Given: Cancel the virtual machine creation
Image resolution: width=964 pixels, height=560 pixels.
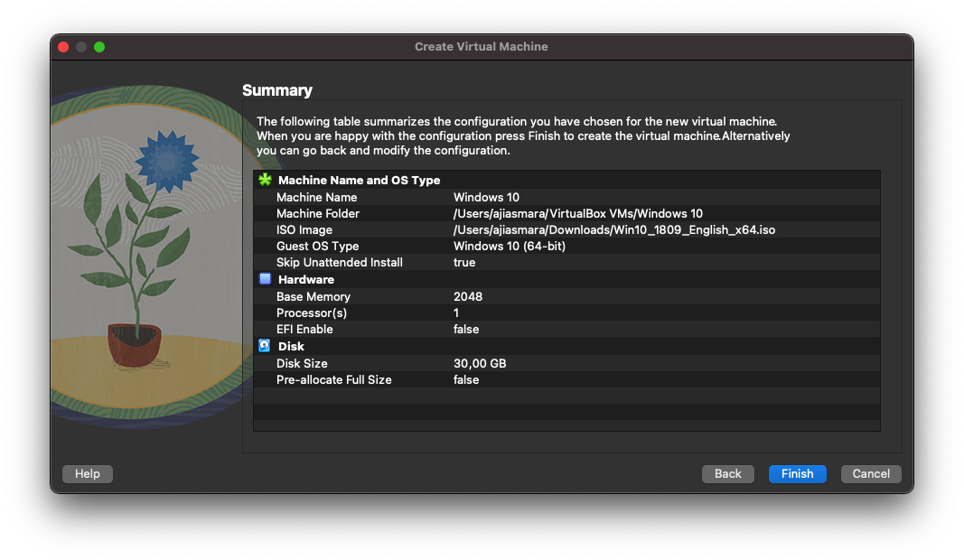Looking at the screenshot, I should click(x=871, y=473).
